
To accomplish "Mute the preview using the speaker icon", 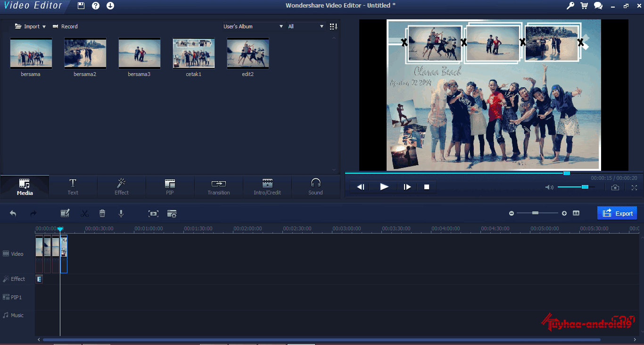I will click(x=549, y=187).
